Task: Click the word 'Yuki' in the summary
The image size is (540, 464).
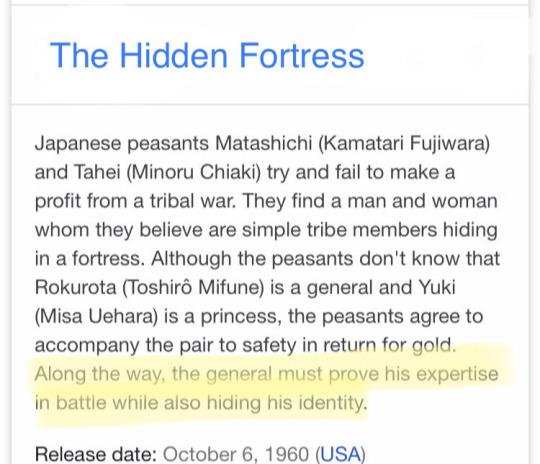Action: tap(437, 287)
